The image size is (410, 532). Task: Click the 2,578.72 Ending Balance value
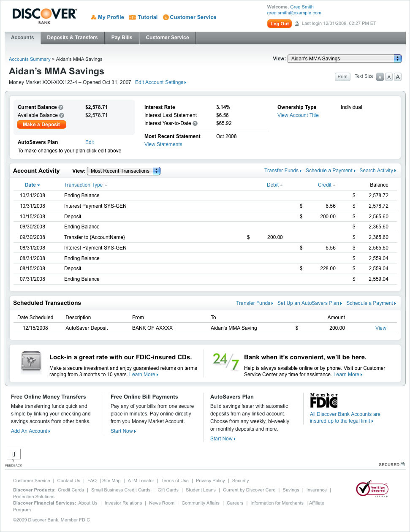point(378,195)
